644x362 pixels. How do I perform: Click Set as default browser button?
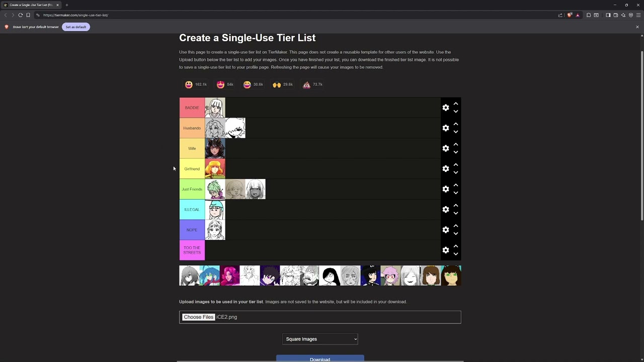76,27
